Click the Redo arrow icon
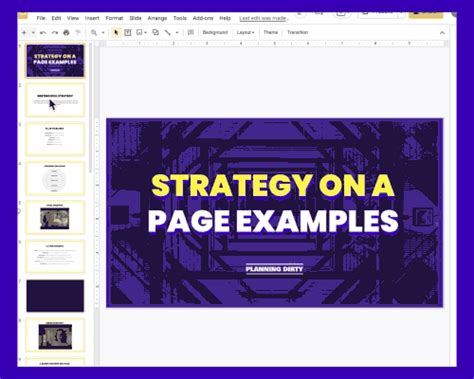 pos(55,33)
